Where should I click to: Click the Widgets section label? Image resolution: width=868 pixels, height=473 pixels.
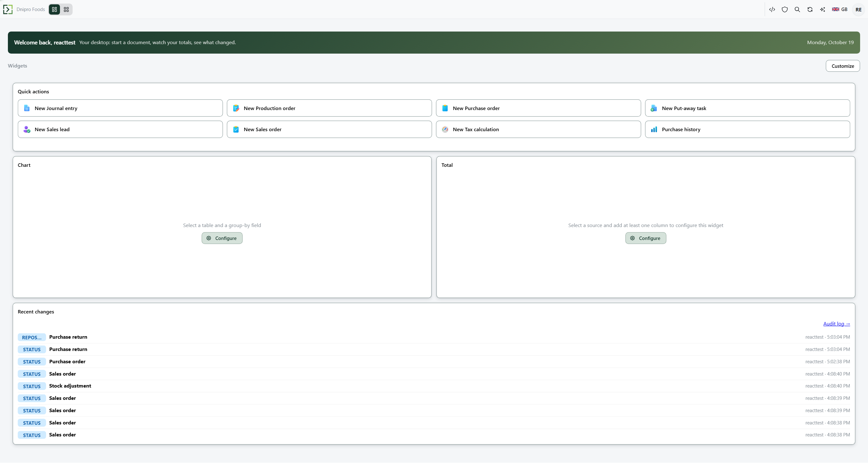(18, 66)
